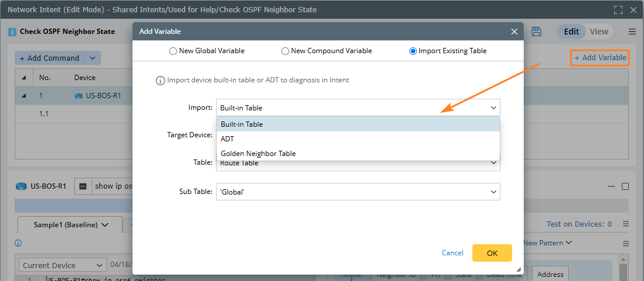This screenshot has width=644, height=281.
Task: Click the info icon below Sample1 tab
Action: (18, 243)
